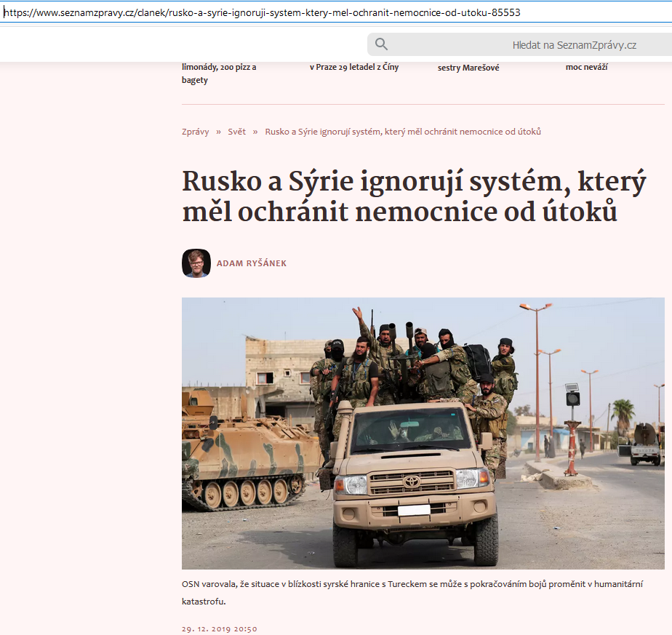This screenshot has height=635, width=672.
Task: Open the 'moc neváží' article link
Action: tap(586, 67)
